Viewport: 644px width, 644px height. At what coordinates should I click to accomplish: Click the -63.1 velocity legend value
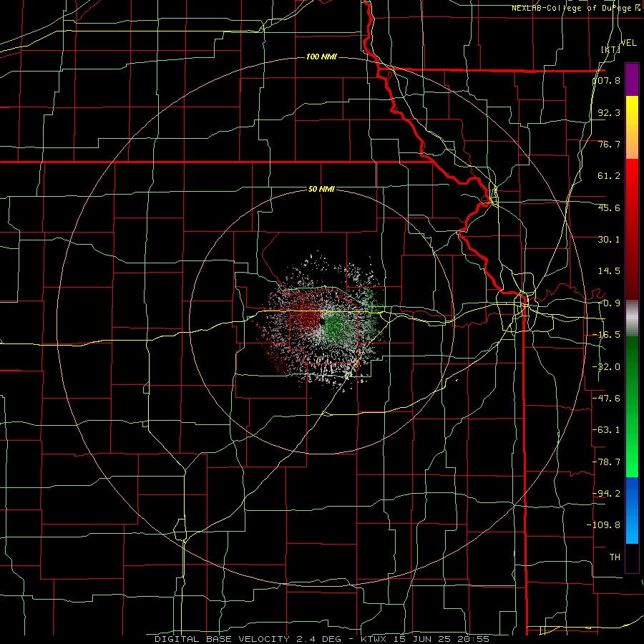click(607, 430)
